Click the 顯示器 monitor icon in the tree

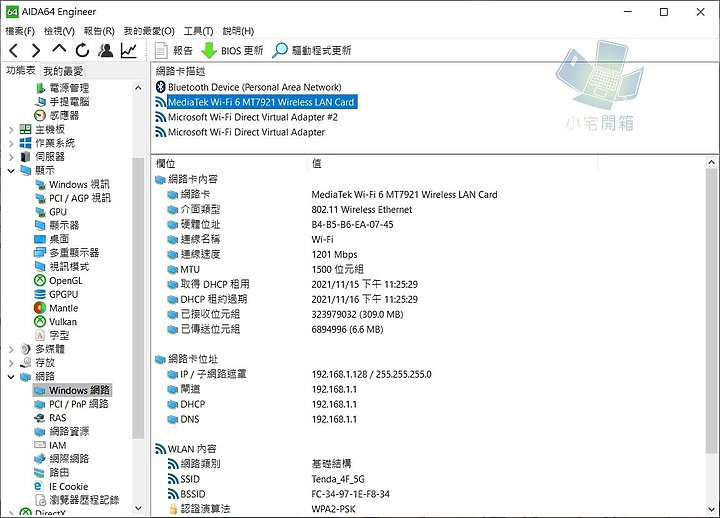40,225
